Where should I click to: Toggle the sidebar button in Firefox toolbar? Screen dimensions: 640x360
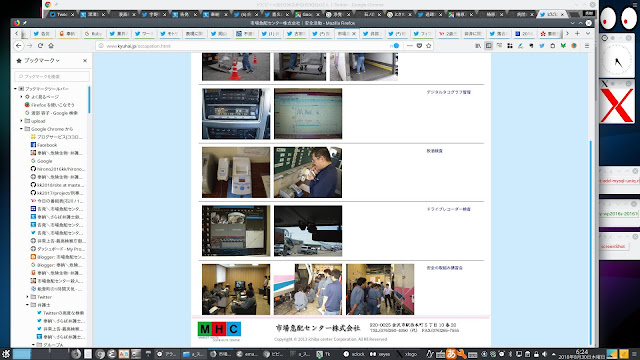pyautogui.click(x=489, y=46)
